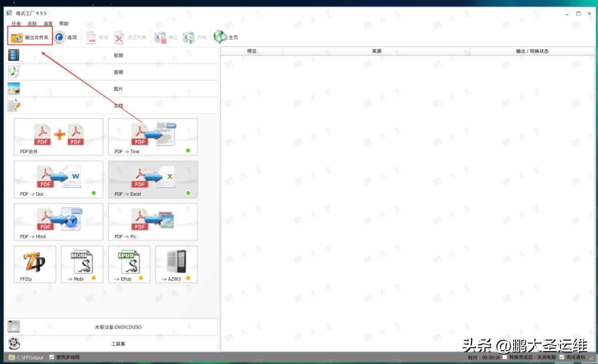The image size is (598, 364).
Task: Toggle the 使用多线程 checkbox
Action: pos(52,357)
